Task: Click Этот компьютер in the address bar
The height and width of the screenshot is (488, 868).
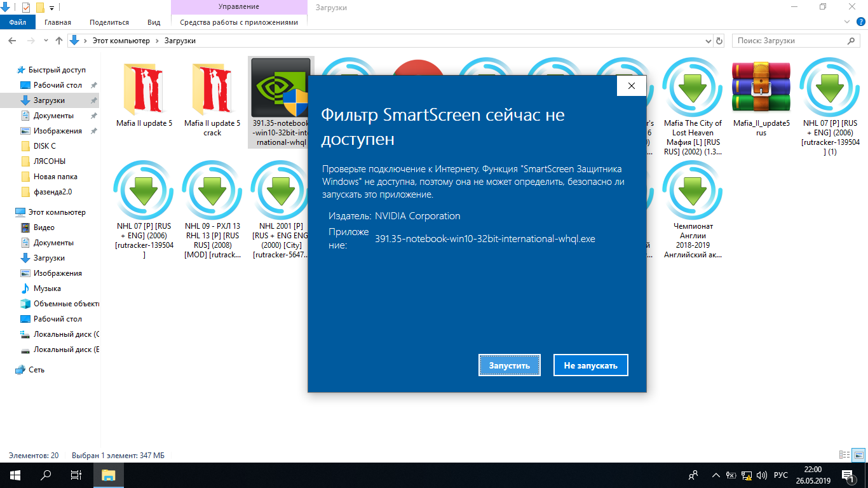Action: tap(121, 41)
